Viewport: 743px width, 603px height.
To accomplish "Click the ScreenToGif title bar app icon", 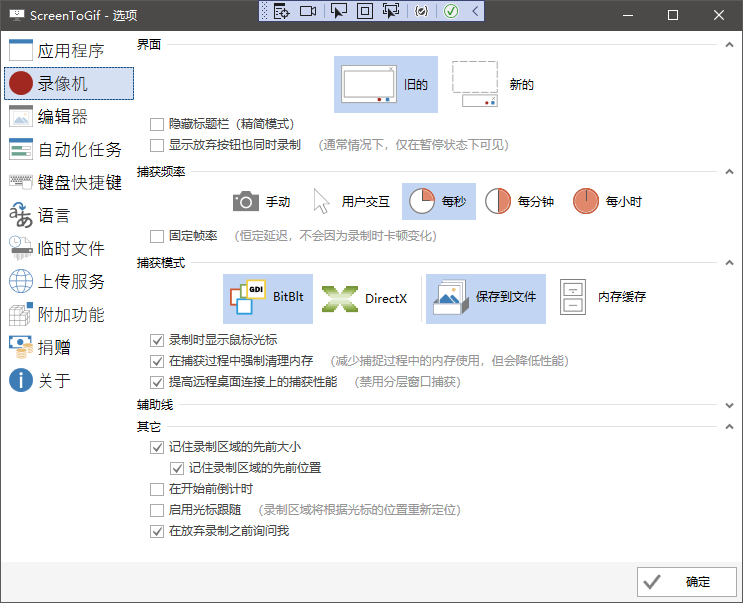I will pyautogui.click(x=17, y=15).
